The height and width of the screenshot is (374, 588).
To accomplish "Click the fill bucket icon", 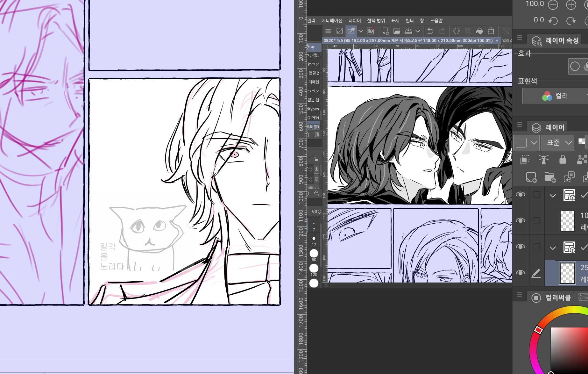I will pos(479,31).
